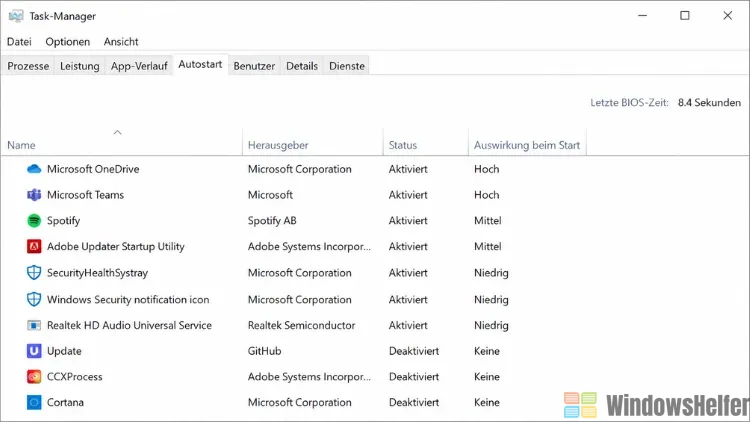
Task: Click Deaktiviert status in Update row
Action: [x=414, y=351]
